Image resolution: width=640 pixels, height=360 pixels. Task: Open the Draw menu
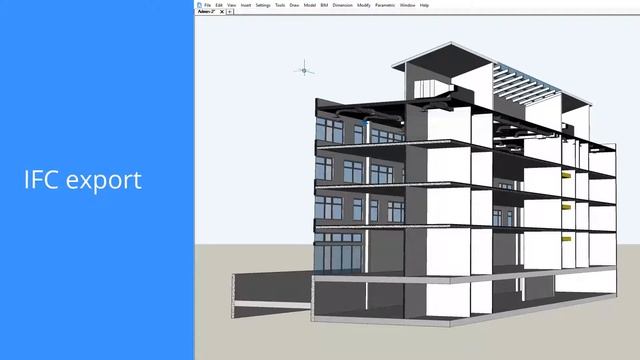294,5
